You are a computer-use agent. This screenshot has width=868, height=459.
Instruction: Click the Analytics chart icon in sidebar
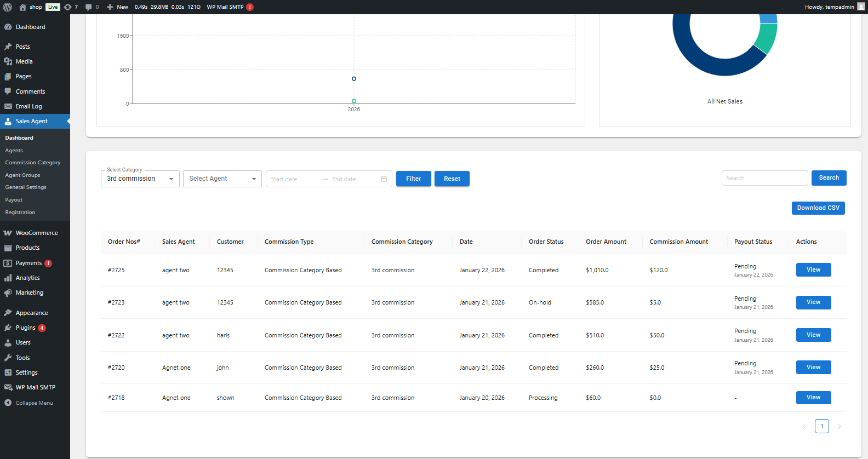[8, 278]
